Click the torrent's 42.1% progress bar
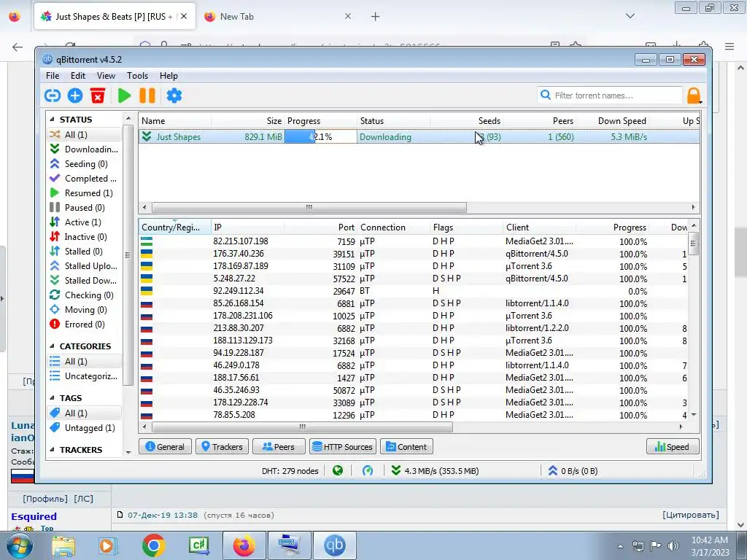This screenshot has width=747, height=560. point(321,136)
